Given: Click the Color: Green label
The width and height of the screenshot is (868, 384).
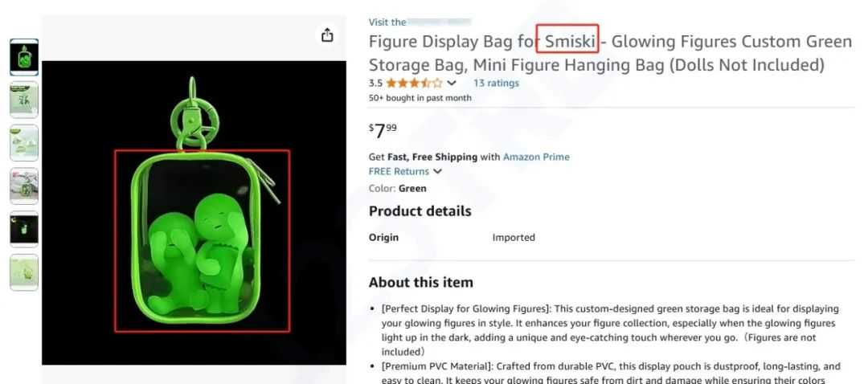Looking at the screenshot, I should pyautogui.click(x=398, y=189).
